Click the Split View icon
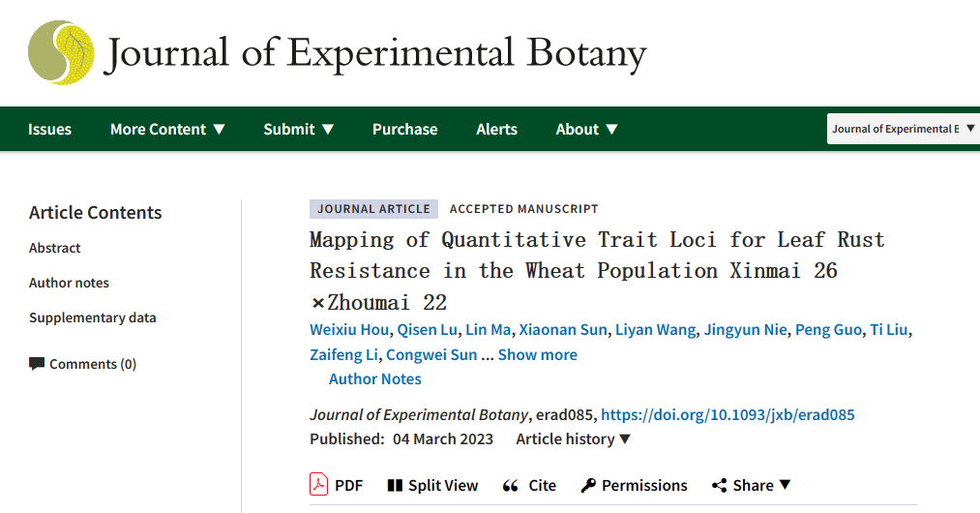This screenshot has width=980, height=513. (x=395, y=485)
